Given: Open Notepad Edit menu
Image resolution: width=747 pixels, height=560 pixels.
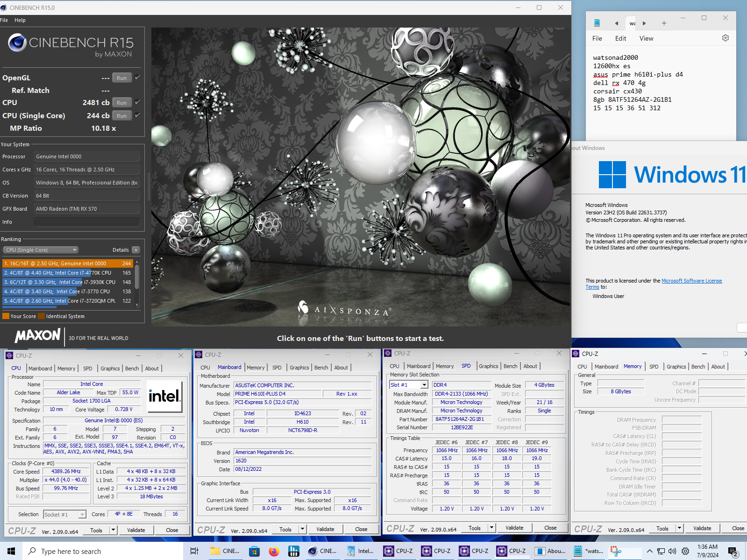Looking at the screenshot, I should point(621,38).
